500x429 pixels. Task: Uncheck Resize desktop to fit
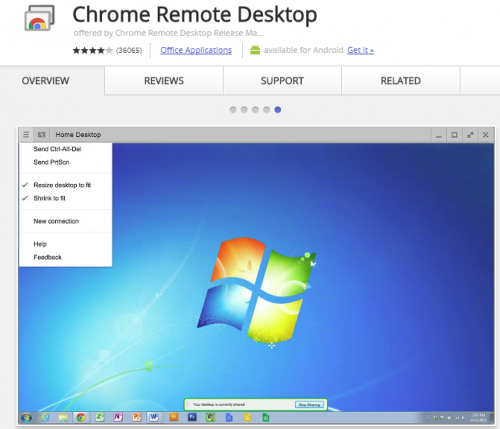(62, 185)
